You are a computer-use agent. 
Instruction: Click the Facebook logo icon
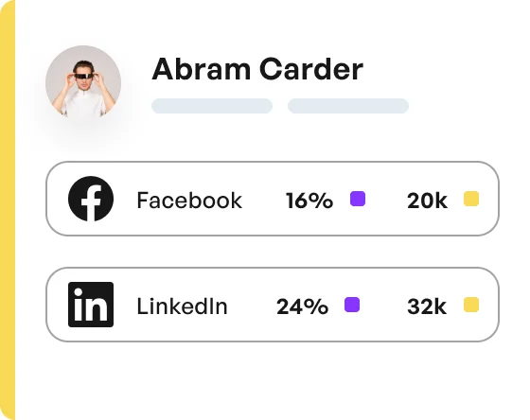tap(91, 199)
